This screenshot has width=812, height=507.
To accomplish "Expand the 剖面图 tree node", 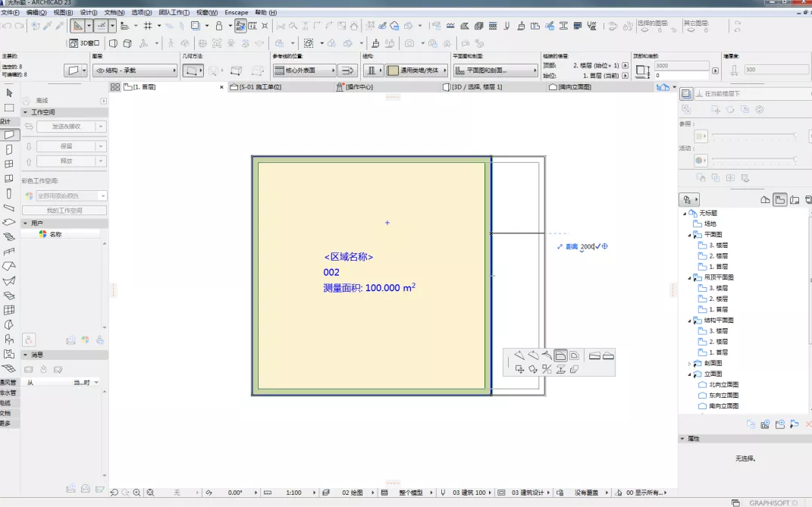I will [x=689, y=364].
